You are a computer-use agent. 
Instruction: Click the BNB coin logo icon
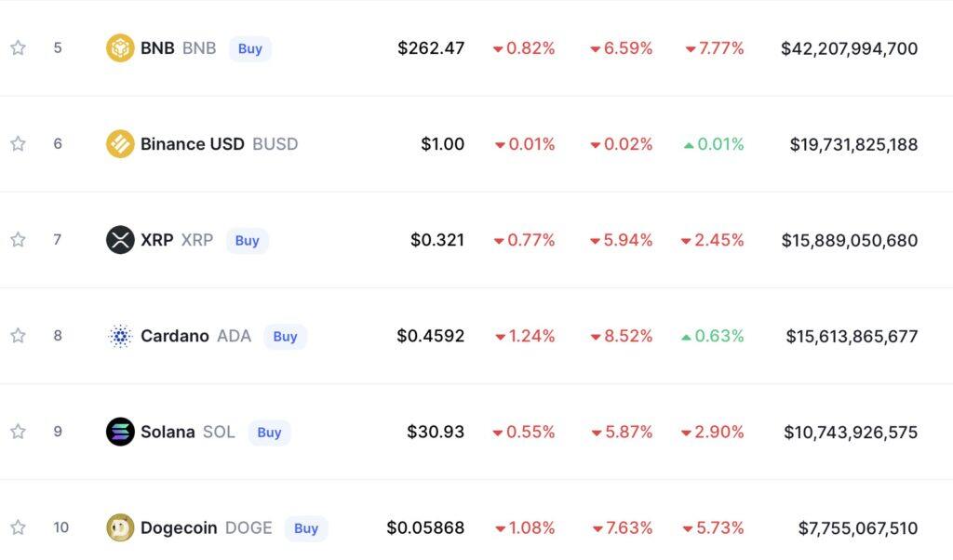click(x=120, y=48)
